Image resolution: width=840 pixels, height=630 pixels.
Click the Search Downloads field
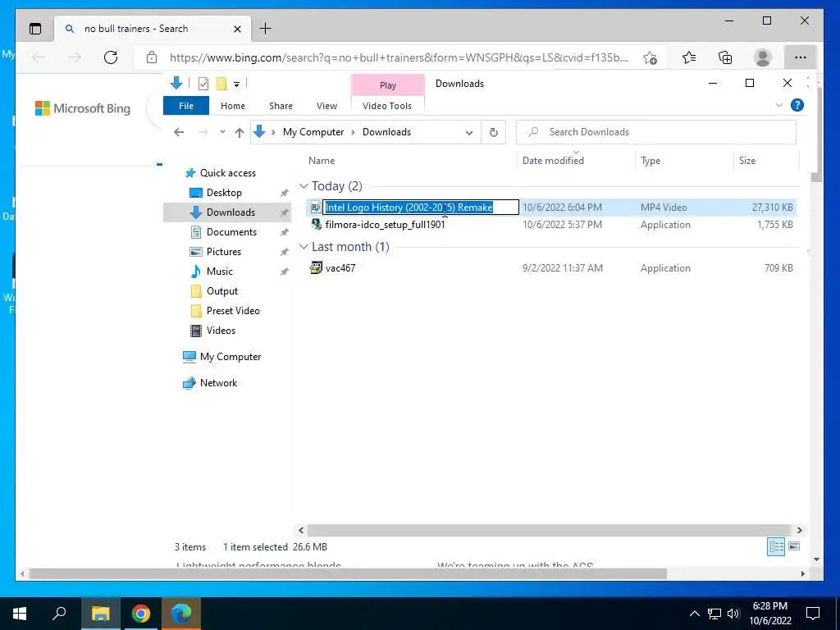[655, 132]
